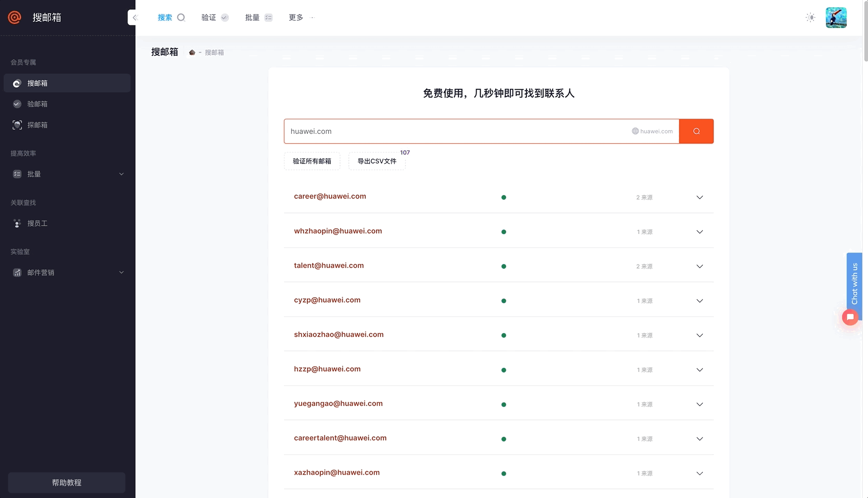Click the career@huawei.com email address

pos(330,196)
